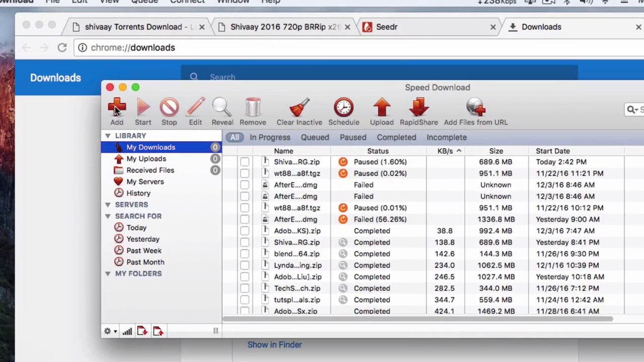The width and height of the screenshot is (644, 362).
Task: Sort by the KB/s column header
Action: (x=445, y=151)
